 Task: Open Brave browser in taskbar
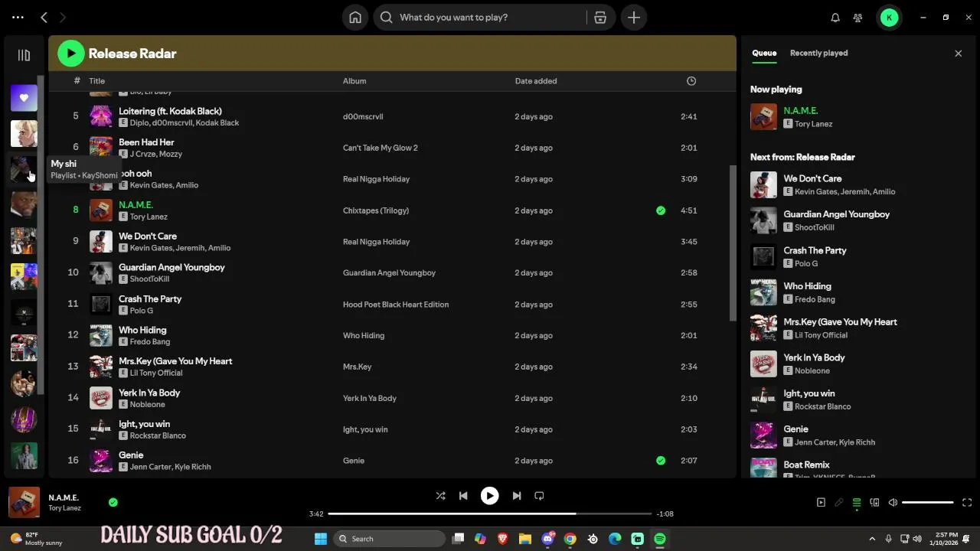coord(502,539)
